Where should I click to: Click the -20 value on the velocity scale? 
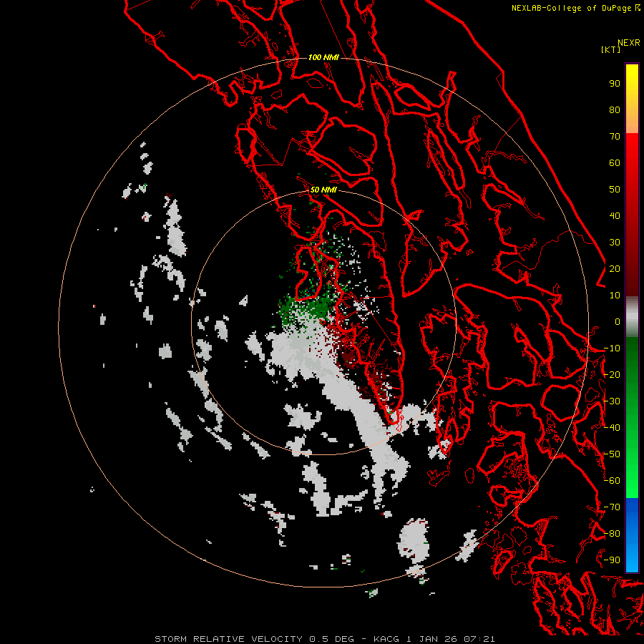(612, 374)
